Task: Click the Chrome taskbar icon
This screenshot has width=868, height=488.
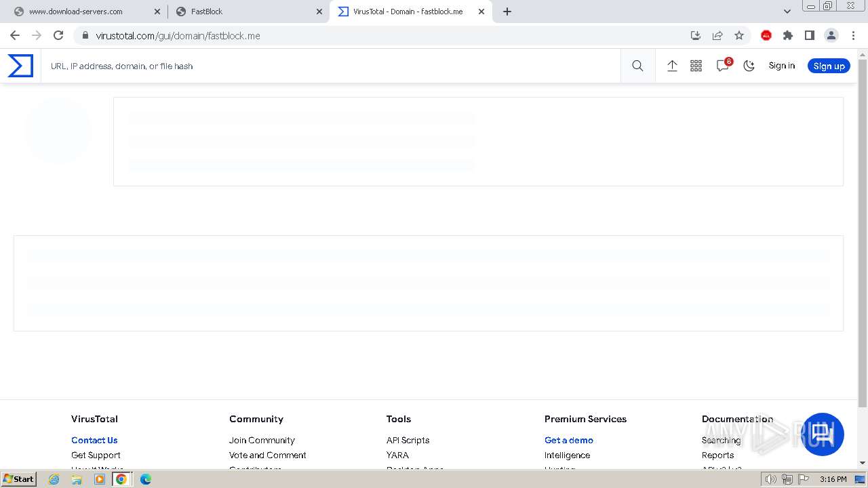Action: click(x=121, y=479)
